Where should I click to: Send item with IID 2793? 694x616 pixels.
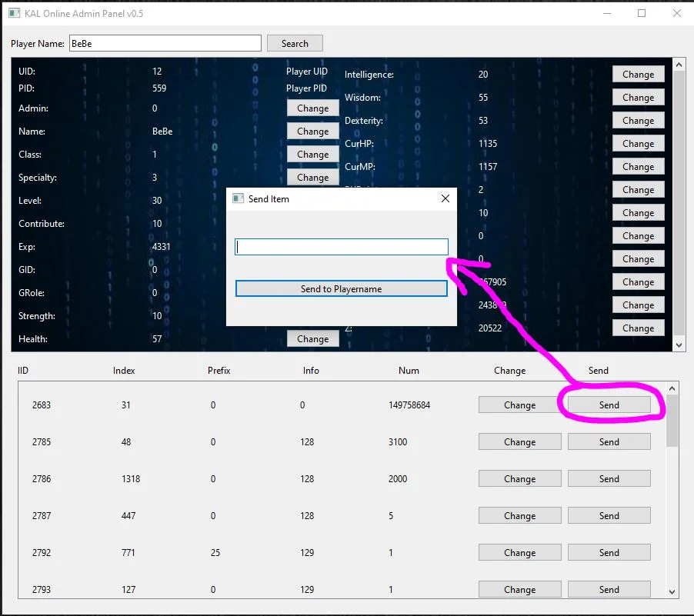click(609, 589)
